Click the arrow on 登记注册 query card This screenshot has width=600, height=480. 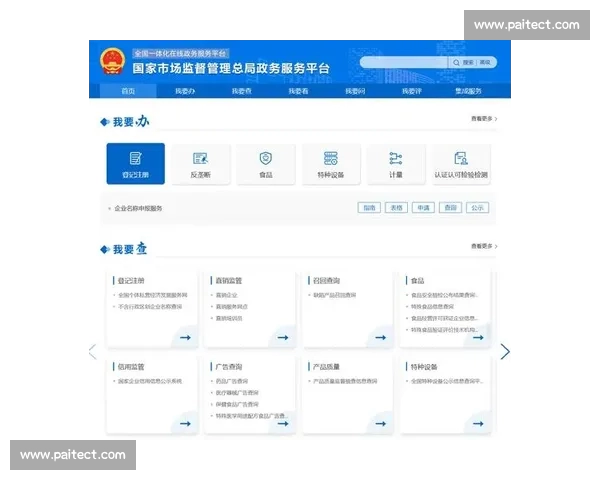click(x=186, y=338)
